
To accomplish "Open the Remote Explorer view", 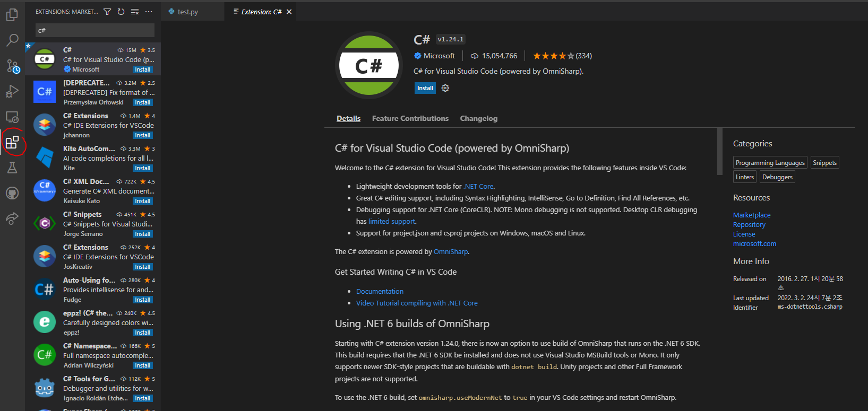I will [12, 117].
